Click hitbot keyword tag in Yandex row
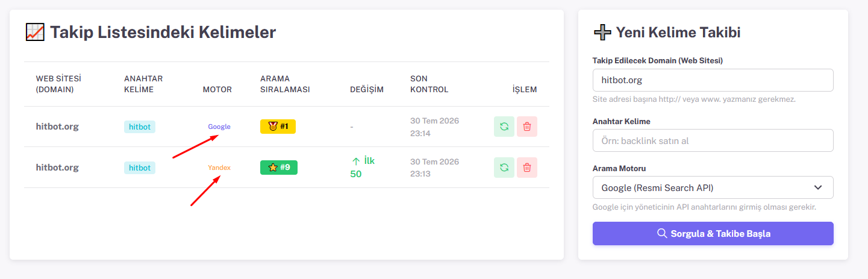 140,168
